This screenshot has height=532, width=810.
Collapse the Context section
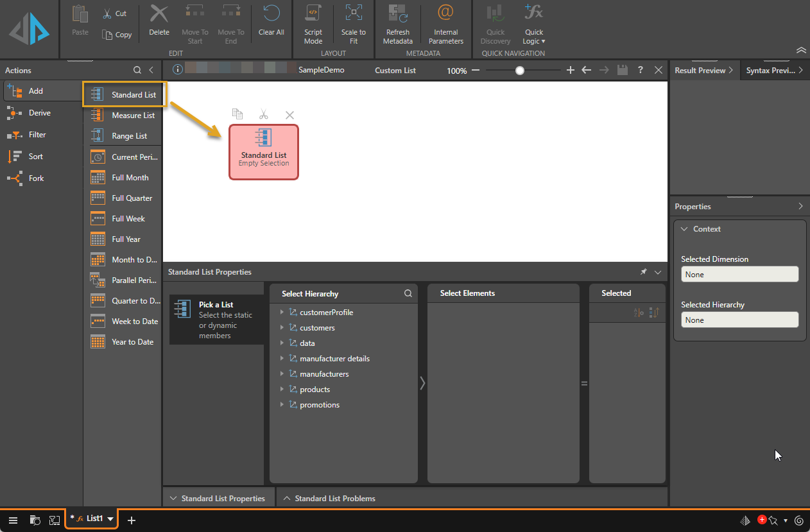pos(685,229)
